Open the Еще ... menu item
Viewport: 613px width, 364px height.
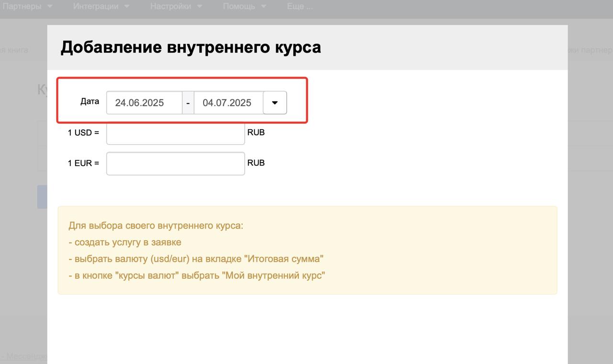click(300, 6)
